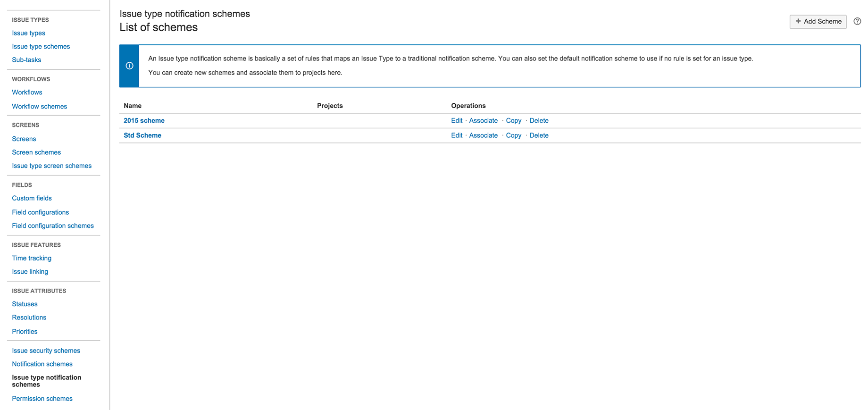Viewport: 868px width, 410px height.
Task: Go to Issue linking
Action: [30, 272]
